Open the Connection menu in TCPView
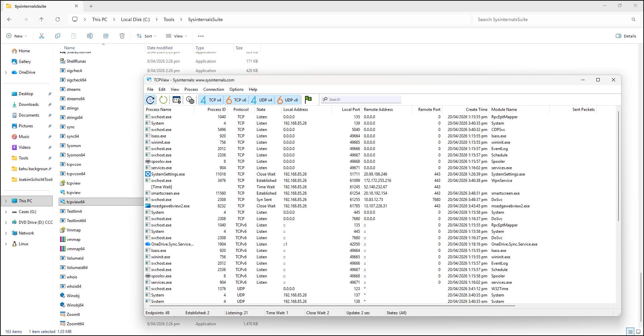Screen dimensions: 644x336 [214, 89]
